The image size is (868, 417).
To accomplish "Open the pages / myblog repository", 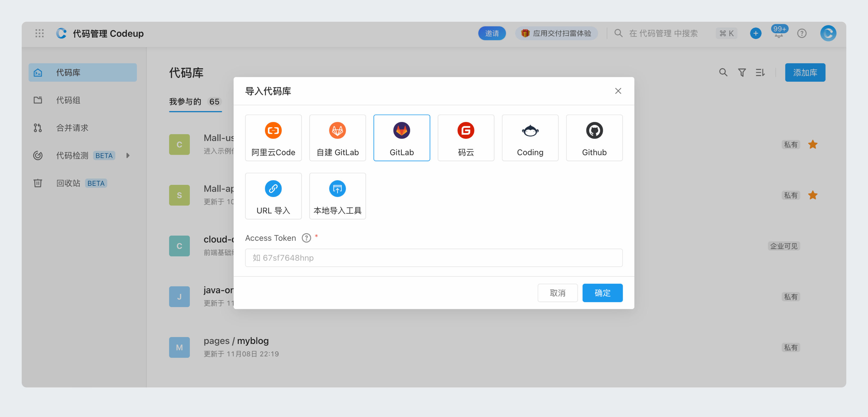I will coord(236,340).
